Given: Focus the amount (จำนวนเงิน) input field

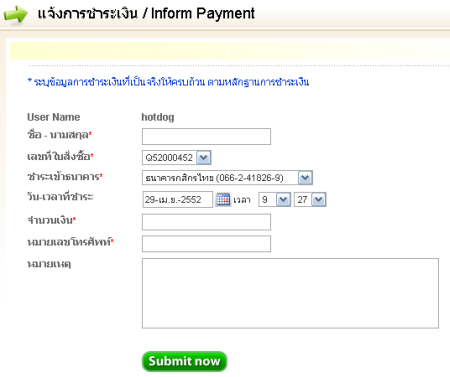Looking at the screenshot, I should click(x=206, y=222).
